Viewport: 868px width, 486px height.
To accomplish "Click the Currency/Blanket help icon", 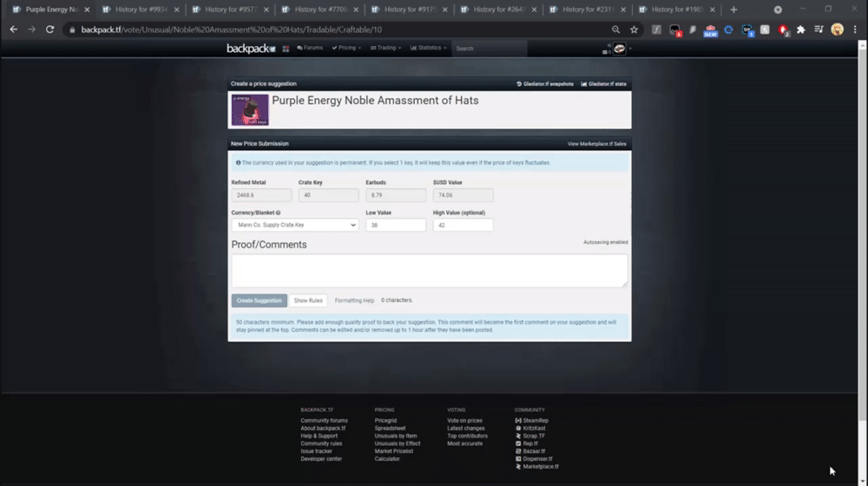I will (x=279, y=213).
